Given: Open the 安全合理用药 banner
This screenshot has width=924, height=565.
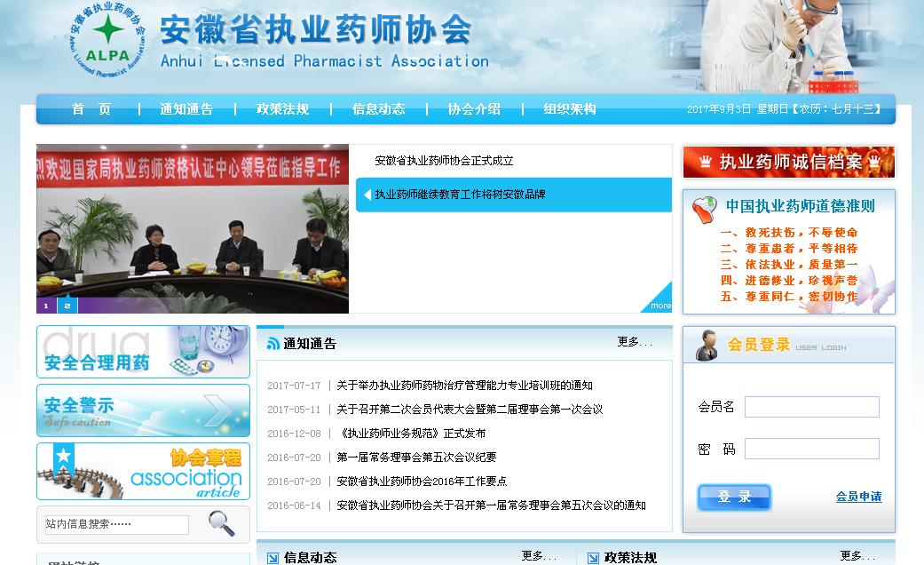Looking at the screenshot, I should tap(143, 352).
